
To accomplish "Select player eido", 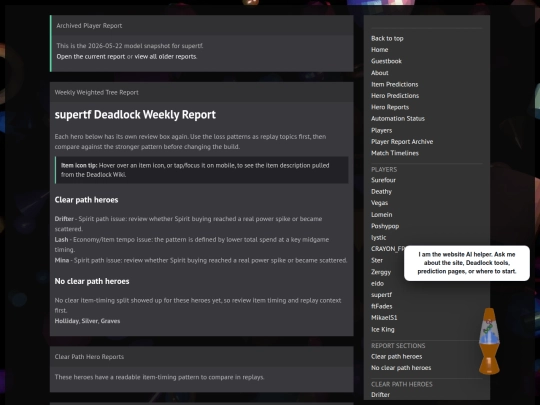I will [377, 283].
